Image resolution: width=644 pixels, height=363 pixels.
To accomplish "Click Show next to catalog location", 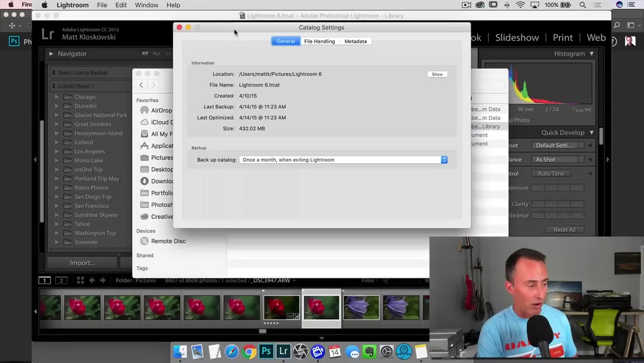I will click(437, 74).
